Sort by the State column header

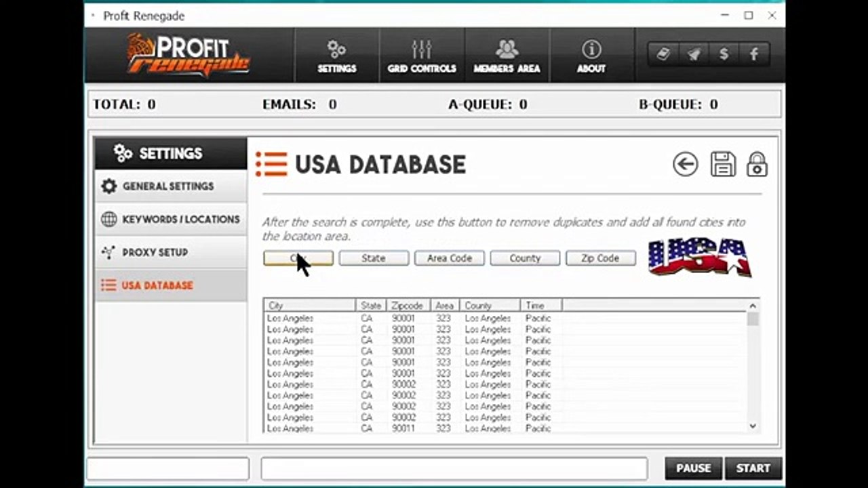click(x=372, y=306)
